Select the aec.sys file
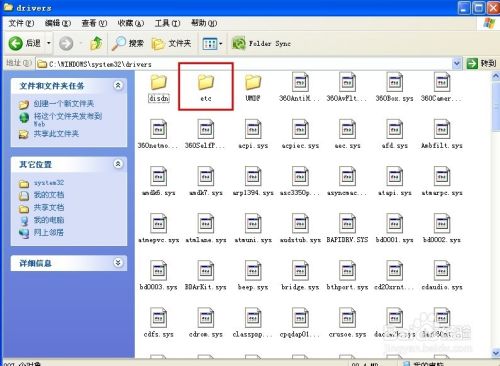The image size is (500, 366). pos(347,135)
